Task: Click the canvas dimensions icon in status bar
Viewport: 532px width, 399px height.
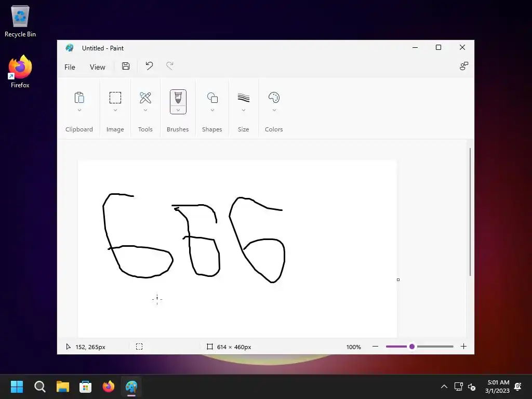Action: pos(210,347)
